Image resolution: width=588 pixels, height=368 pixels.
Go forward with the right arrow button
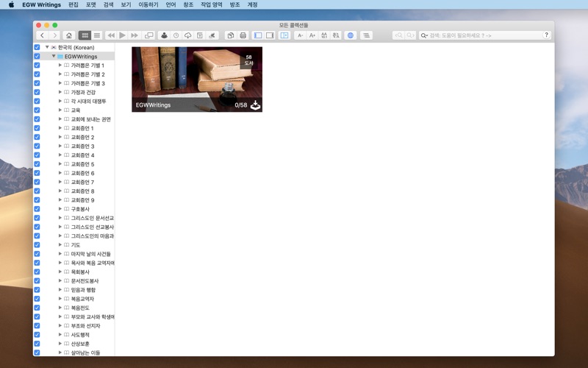click(54, 35)
